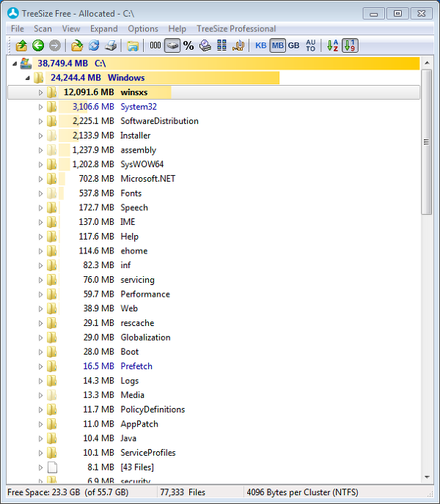Click the Help folder icon
Image resolution: width=440 pixels, height=504 pixels.
[51, 237]
